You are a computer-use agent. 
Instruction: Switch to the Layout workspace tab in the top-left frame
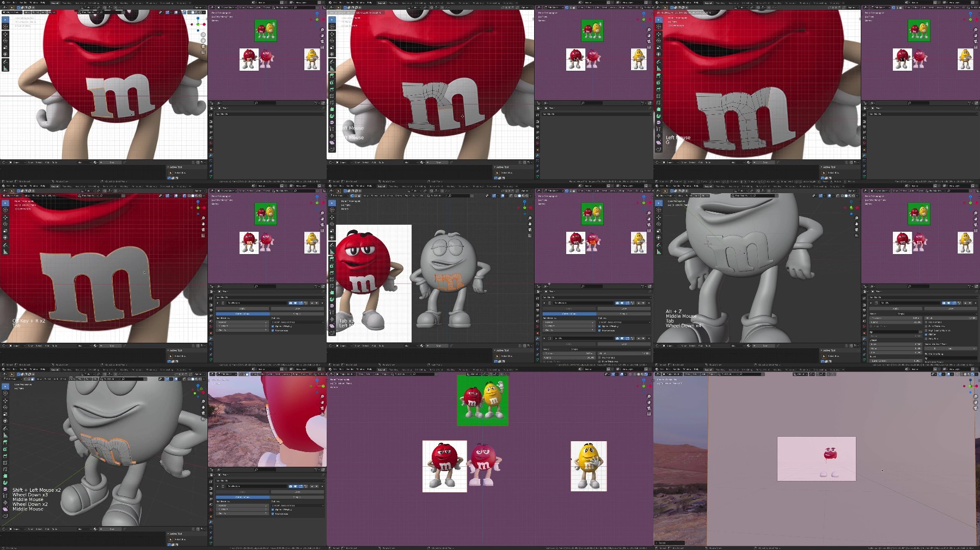click(x=55, y=3)
